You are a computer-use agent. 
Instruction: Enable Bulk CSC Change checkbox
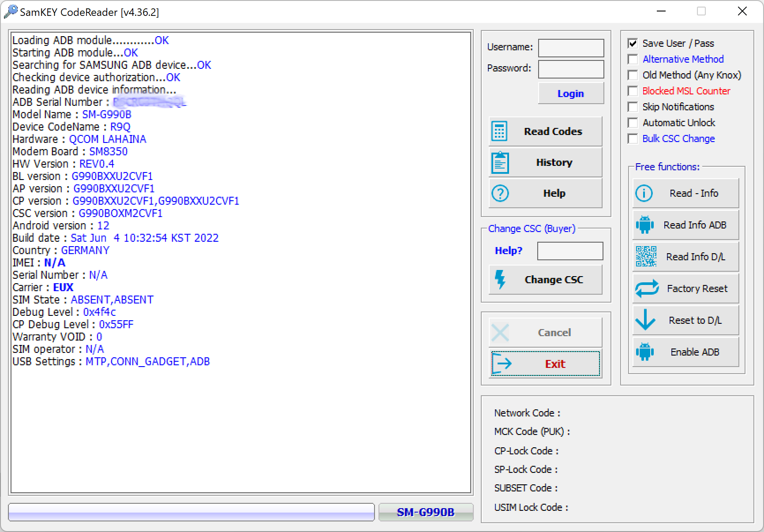(x=633, y=139)
